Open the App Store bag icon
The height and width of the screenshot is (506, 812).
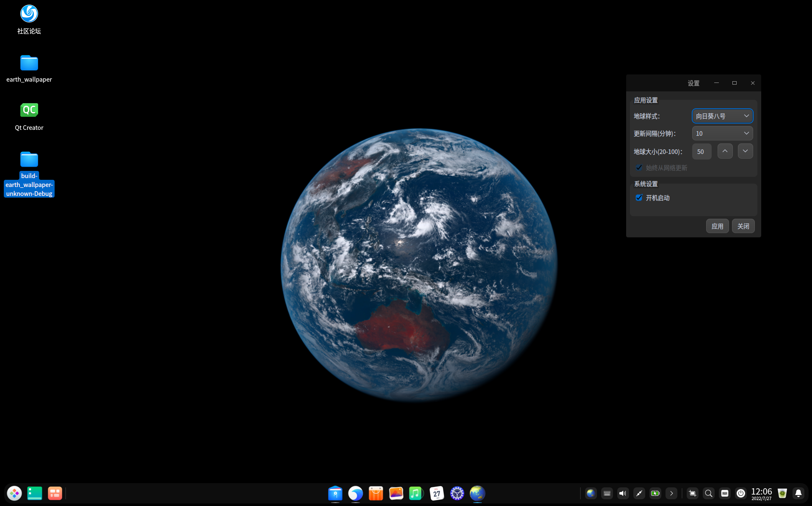click(376, 493)
